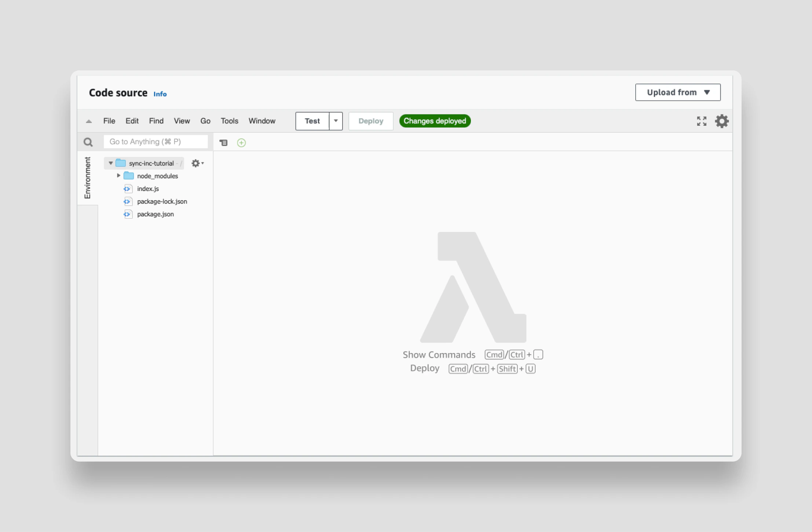The height and width of the screenshot is (532, 812).
Task: Click the sync-inc-tutorial folder icon
Action: [x=121, y=163]
